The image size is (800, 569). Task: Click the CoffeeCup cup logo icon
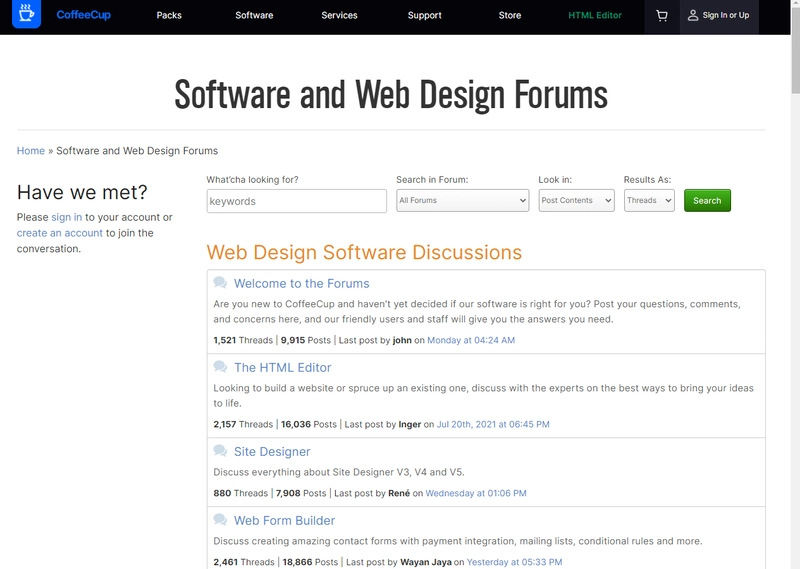coord(27,14)
